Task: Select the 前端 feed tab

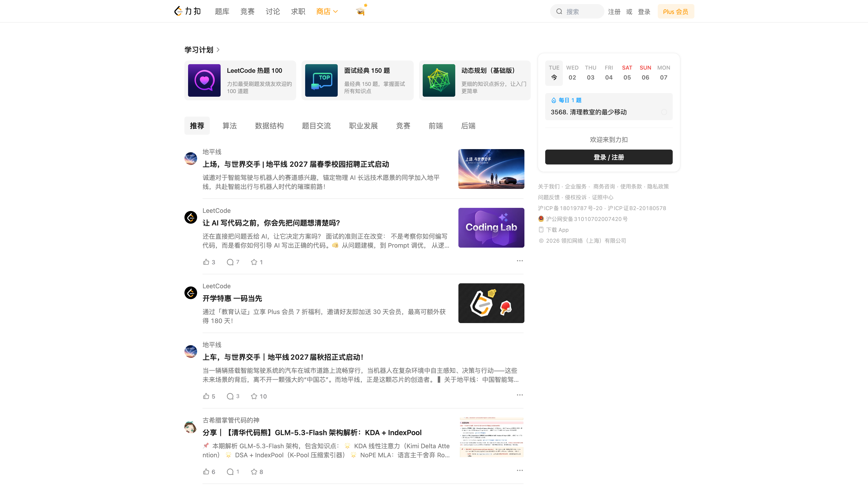Action: pos(436,126)
